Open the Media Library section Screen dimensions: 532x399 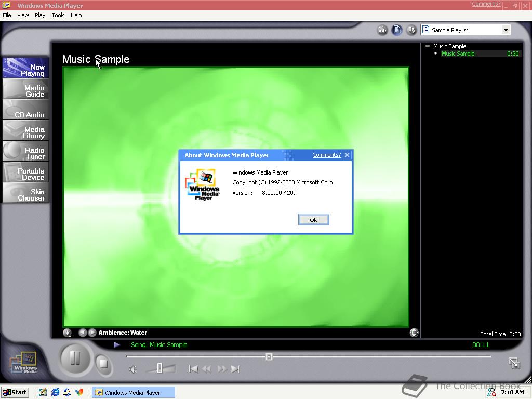[x=26, y=130]
